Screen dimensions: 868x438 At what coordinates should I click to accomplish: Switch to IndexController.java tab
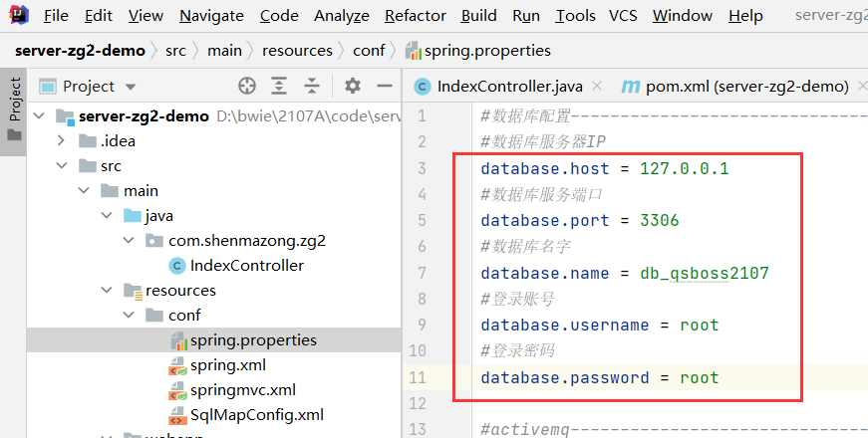[x=509, y=87]
